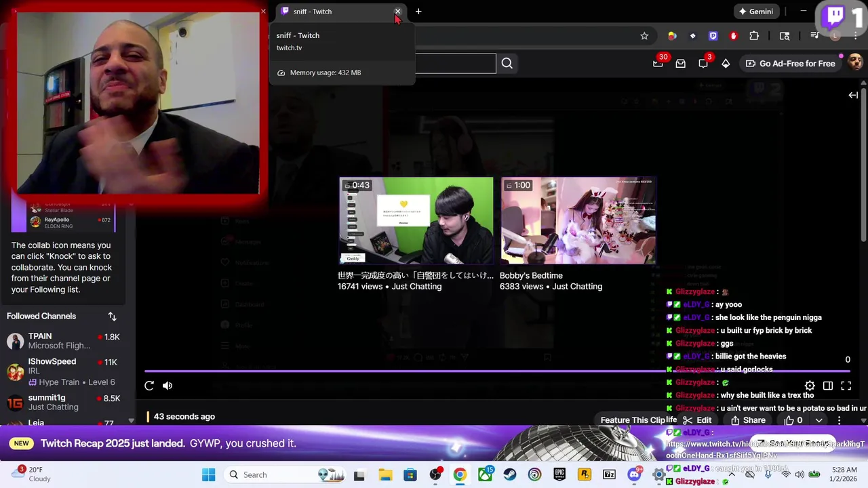The height and width of the screenshot is (488, 868).
Task: Open a new browser tab
Action: click(418, 12)
